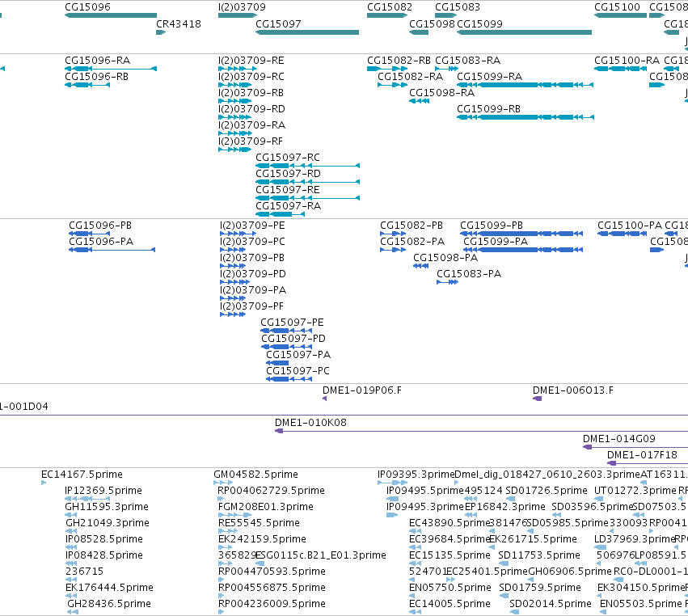Click EST label GH11595.3prime
This screenshot has width=688, height=616.
(x=107, y=507)
